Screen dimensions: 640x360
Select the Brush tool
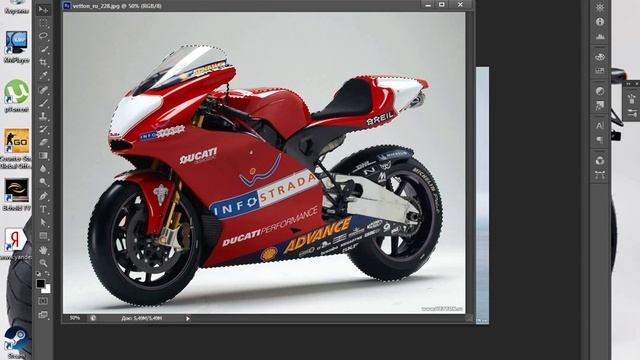[x=43, y=102]
